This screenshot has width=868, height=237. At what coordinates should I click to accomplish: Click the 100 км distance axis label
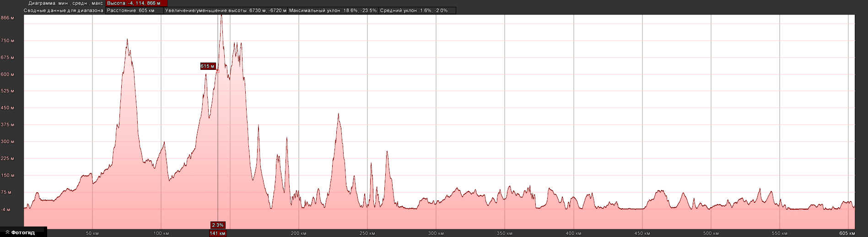[x=161, y=233]
